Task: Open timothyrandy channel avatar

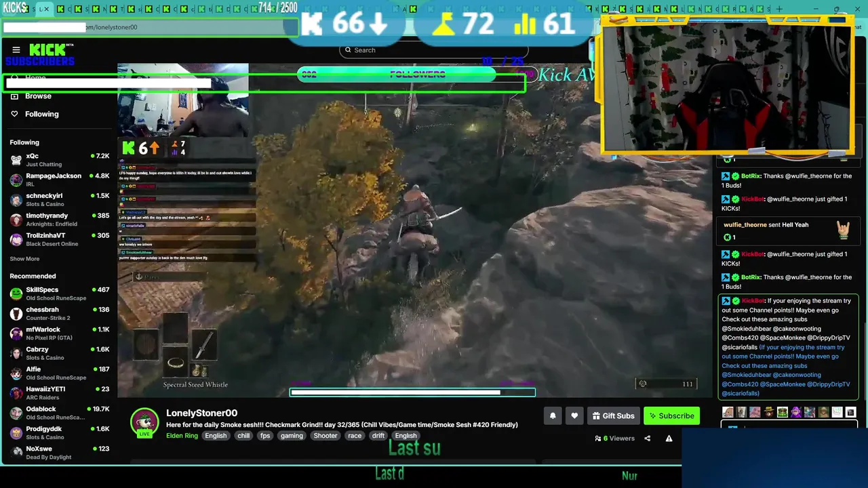Action: (x=16, y=220)
